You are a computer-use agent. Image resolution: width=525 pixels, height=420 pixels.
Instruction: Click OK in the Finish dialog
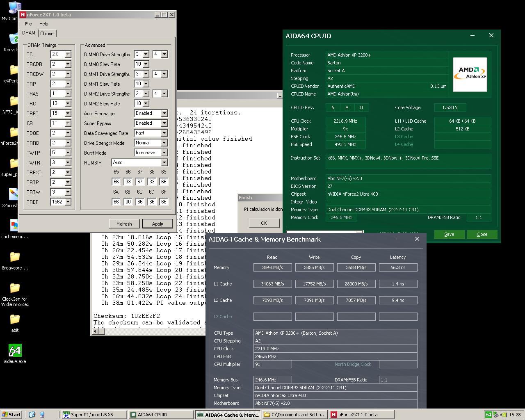pos(264,223)
